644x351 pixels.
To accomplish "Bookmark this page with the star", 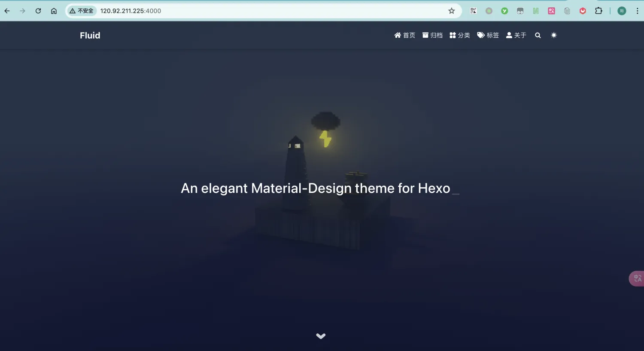I will (452, 11).
